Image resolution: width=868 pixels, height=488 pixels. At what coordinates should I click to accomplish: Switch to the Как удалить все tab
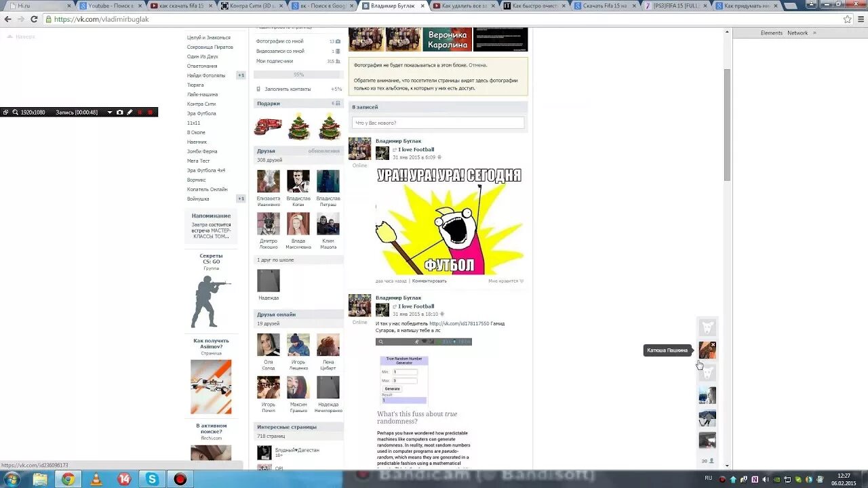tap(464, 5)
